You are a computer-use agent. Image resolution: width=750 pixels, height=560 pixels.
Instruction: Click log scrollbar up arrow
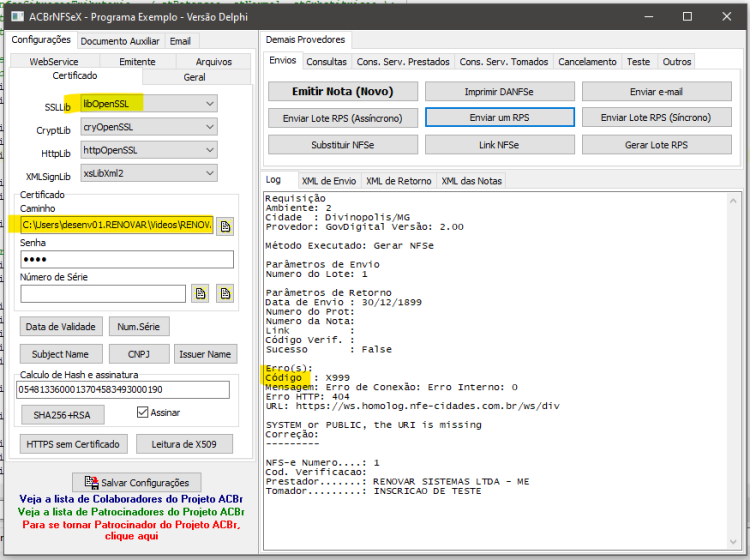click(x=733, y=201)
